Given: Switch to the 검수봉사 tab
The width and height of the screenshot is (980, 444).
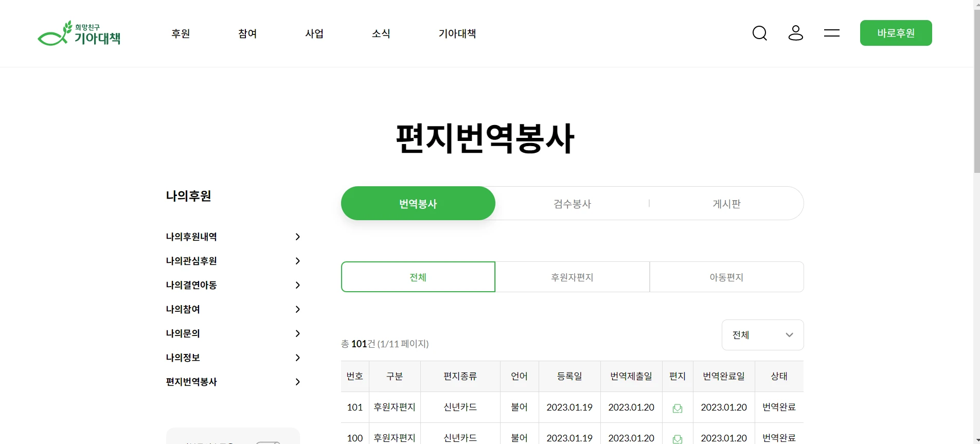Looking at the screenshot, I should 572,204.
